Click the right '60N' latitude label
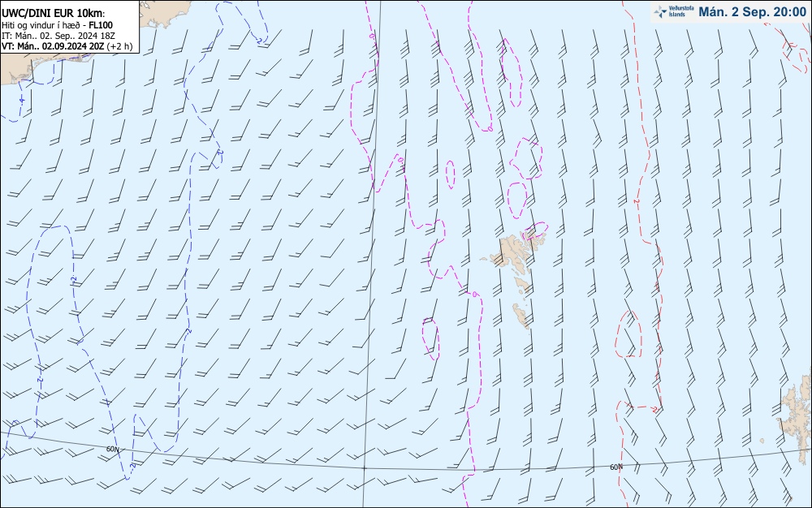The image size is (812, 508). (615, 467)
